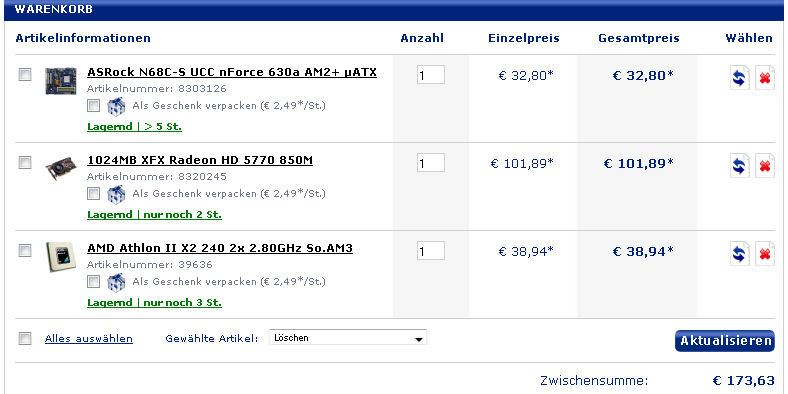This screenshot has width=788, height=394.
Task: Click the AMD Athlon II X2 240 title link
Action: click(x=220, y=248)
